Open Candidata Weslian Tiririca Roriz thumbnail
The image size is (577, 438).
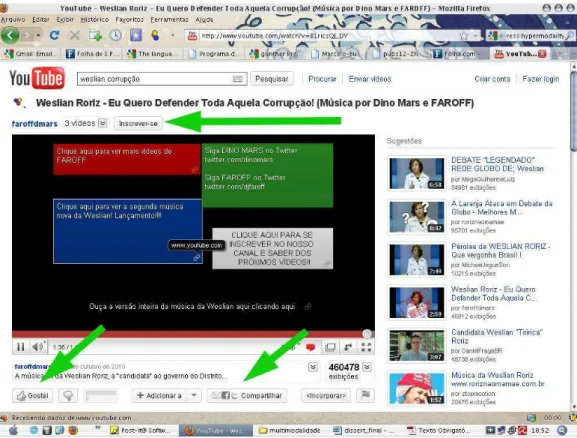pos(417,346)
